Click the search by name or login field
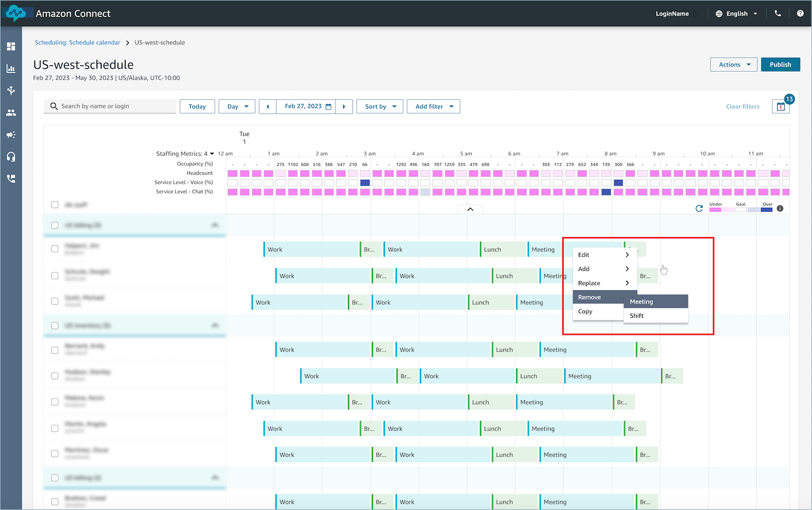 tap(114, 106)
